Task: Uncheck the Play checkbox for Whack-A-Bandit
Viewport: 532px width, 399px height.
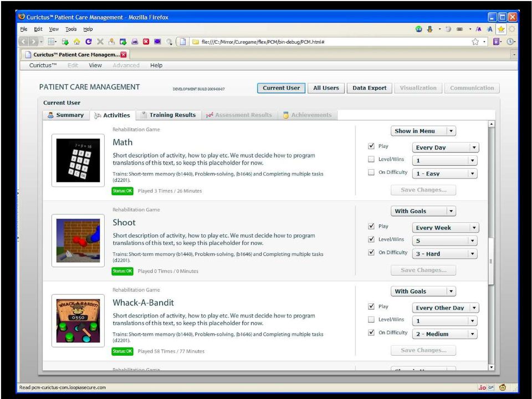Action: pos(371,306)
